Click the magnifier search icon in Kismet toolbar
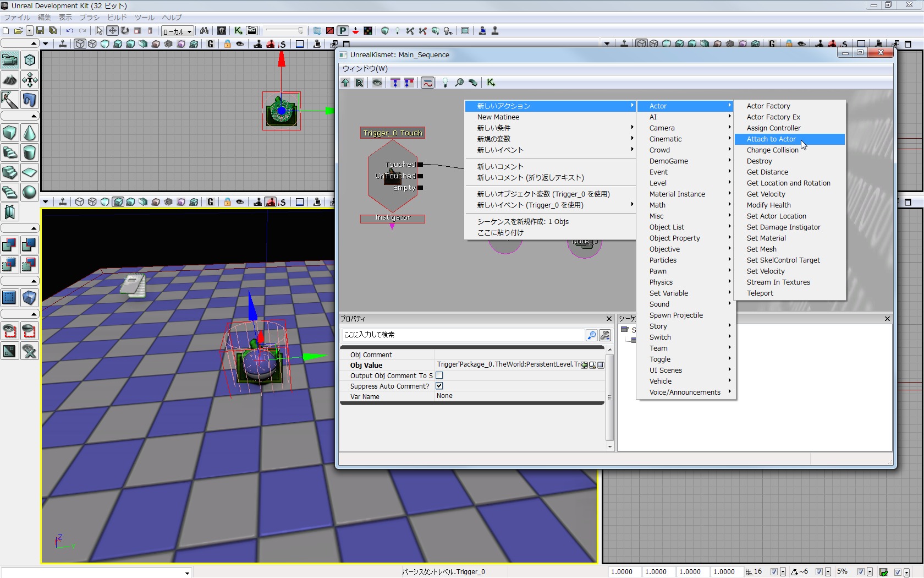This screenshot has width=924, height=578. coord(459,83)
